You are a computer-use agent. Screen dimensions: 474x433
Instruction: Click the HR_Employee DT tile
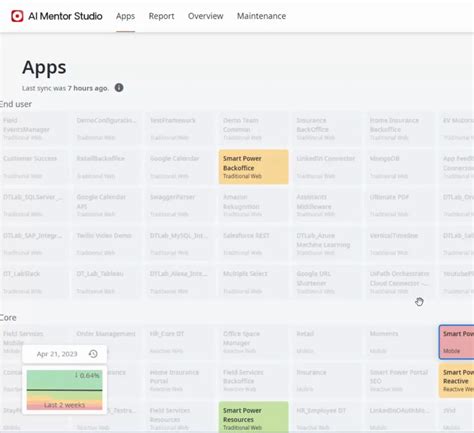tap(327, 418)
